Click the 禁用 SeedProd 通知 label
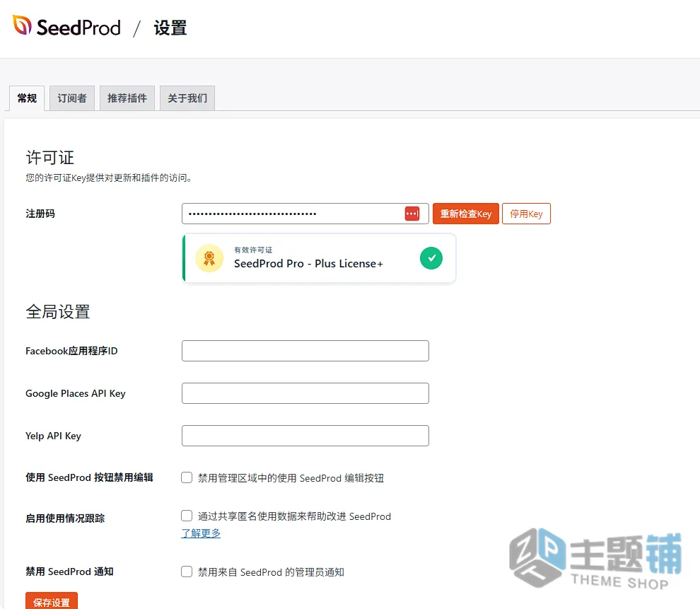Image resolution: width=700 pixels, height=609 pixels. (x=69, y=572)
